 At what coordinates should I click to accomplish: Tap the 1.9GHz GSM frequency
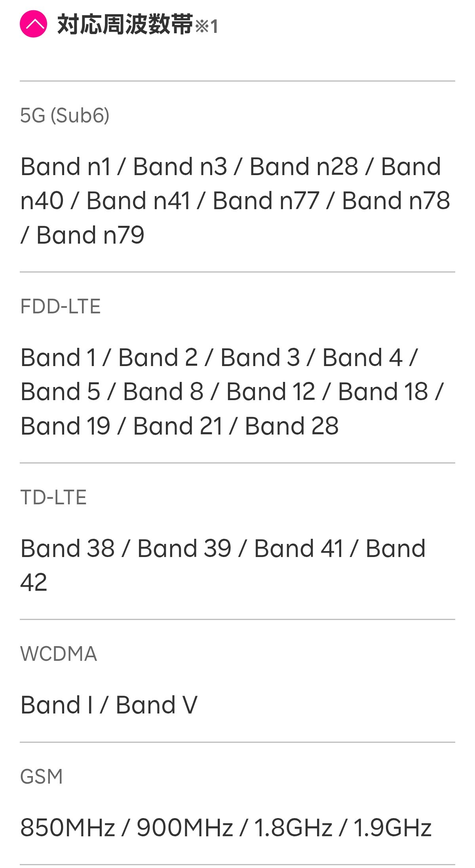coord(392,828)
